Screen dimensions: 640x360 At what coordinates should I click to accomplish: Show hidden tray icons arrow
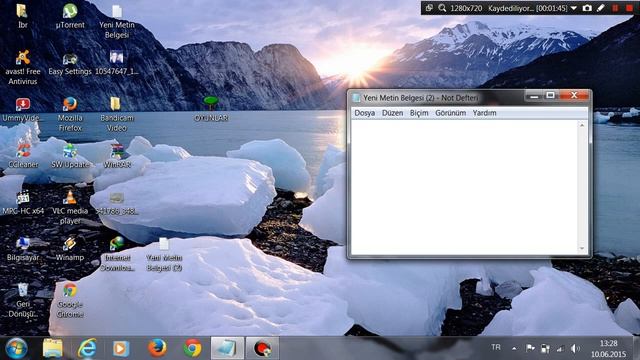click(514, 349)
